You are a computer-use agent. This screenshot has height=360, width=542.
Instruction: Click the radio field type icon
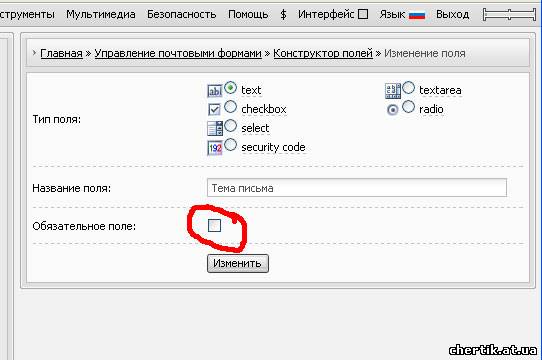pos(392,110)
